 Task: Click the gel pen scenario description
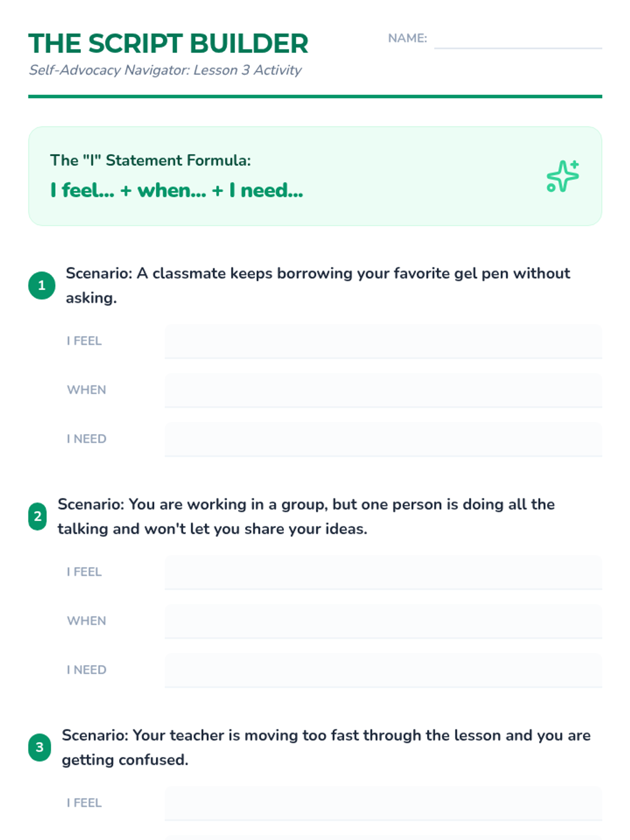pyautogui.click(x=318, y=285)
